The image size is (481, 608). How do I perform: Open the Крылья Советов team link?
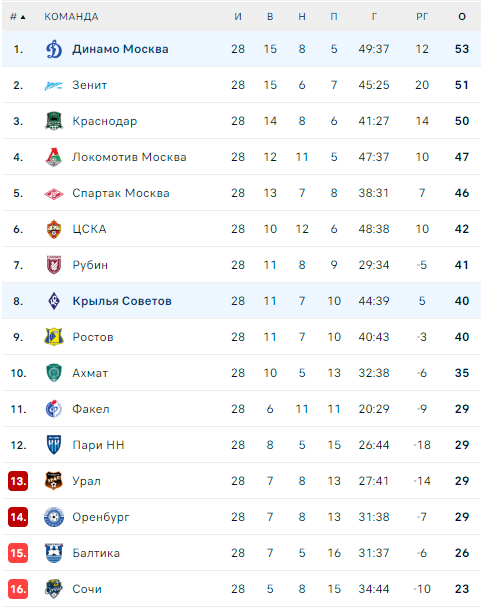(x=122, y=301)
